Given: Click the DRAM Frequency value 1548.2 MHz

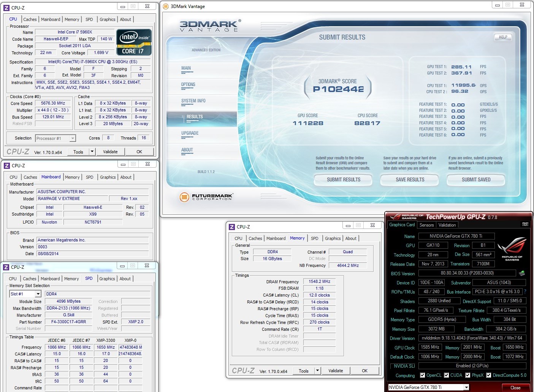Looking at the screenshot, I should click(320, 281).
